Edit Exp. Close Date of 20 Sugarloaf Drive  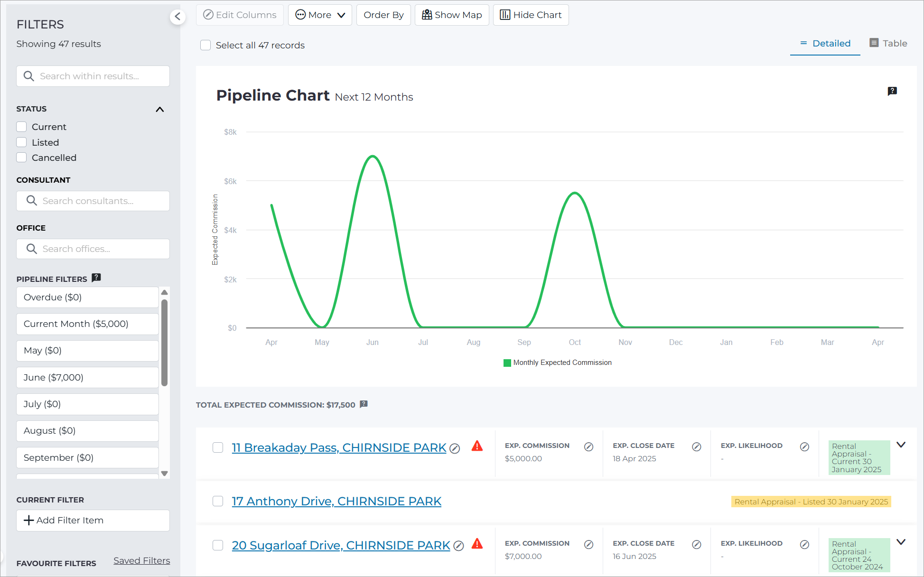[697, 544]
